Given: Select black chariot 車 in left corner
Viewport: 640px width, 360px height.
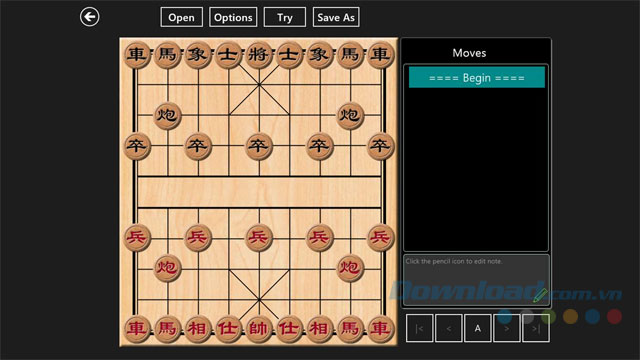Looking at the screenshot, I should click(137, 54).
